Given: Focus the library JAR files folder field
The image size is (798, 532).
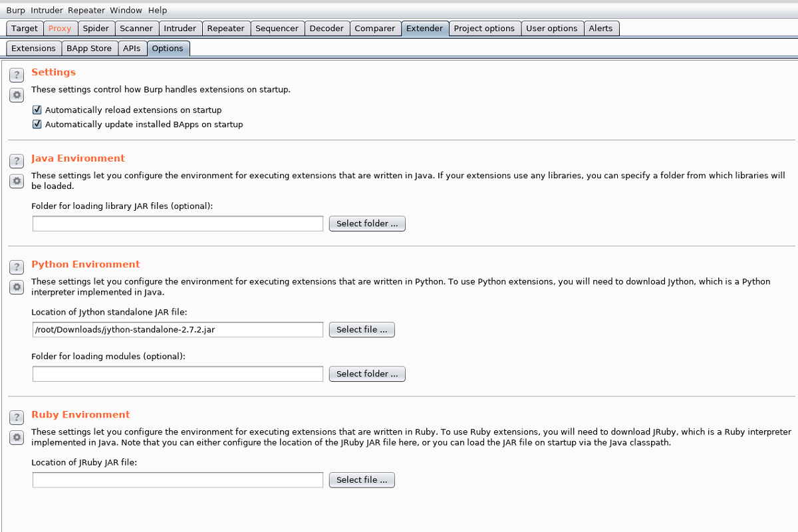Looking at the screenshot, I should 178,223.
